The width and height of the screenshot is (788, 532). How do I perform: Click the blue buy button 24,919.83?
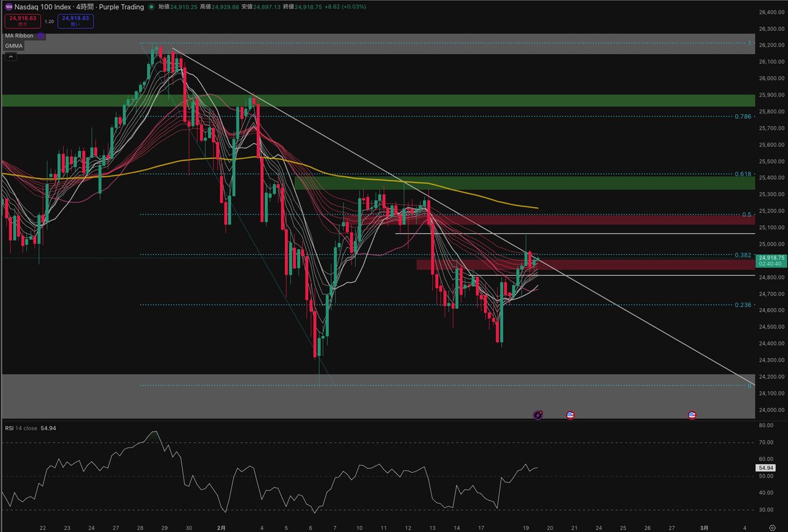75,21
